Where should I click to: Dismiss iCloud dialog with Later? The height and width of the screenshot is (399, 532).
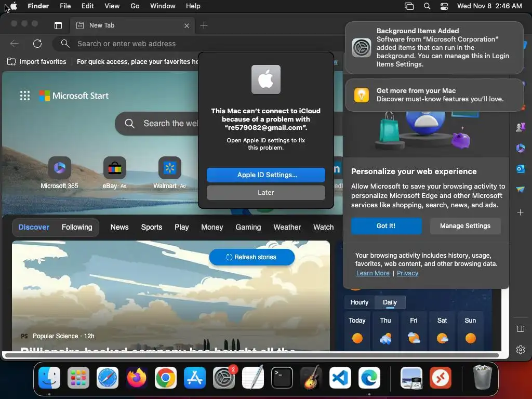pyautogui.click(x=266, y=192)
